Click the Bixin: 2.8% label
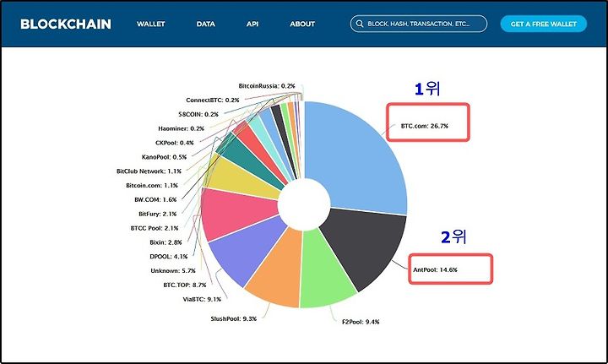 click(166, 242)
